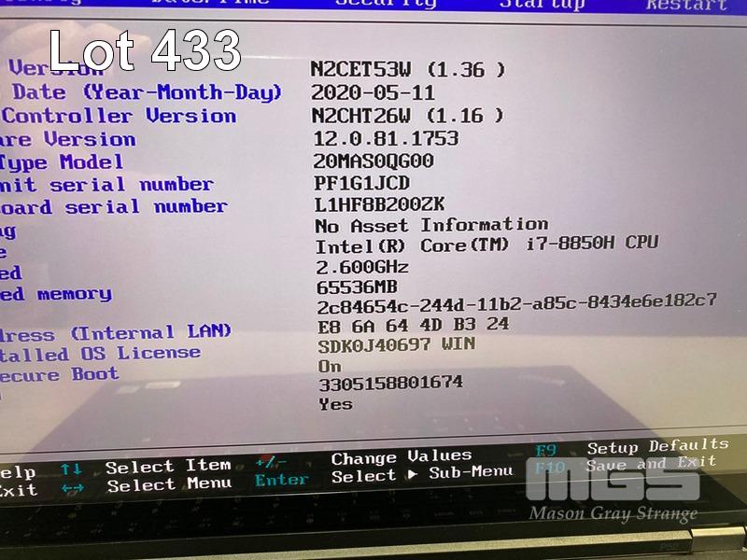Open the Restart tab
This screenshot has height=560, width=747.
pos(686,5)
